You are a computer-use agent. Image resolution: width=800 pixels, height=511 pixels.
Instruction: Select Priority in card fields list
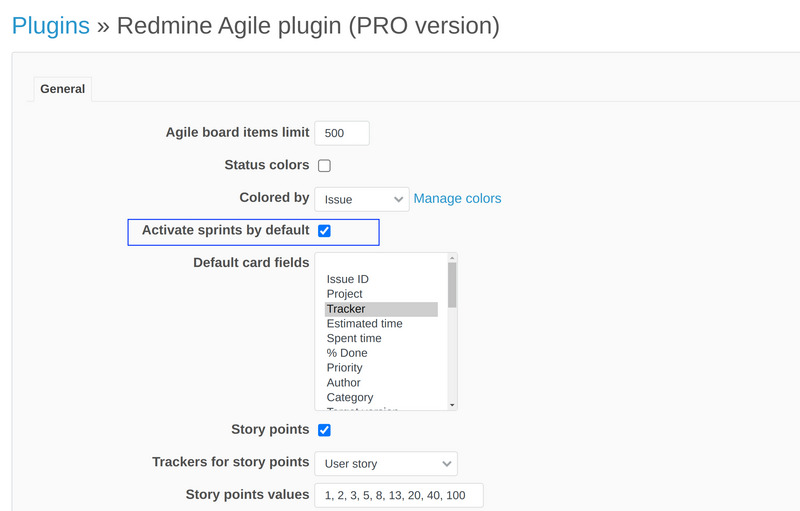click(345, 368)
